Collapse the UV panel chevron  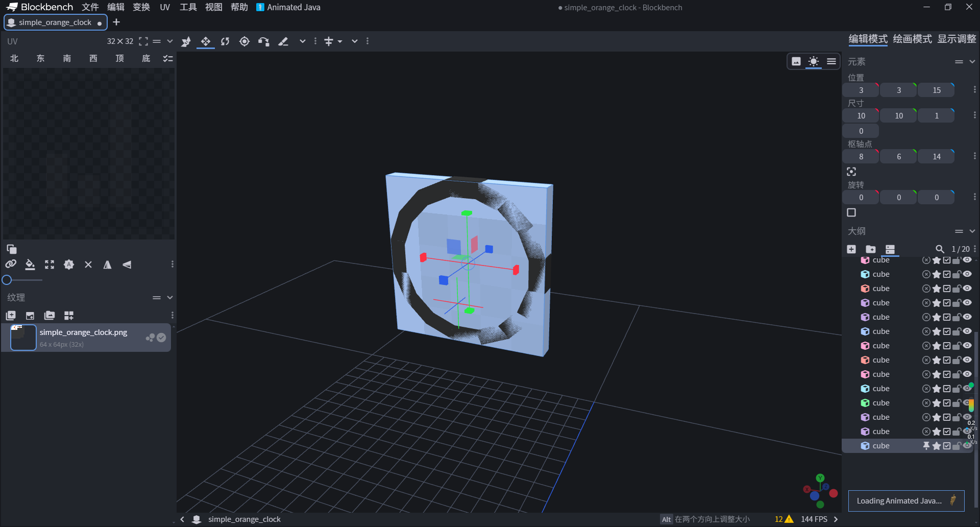(x=170, y=41)
